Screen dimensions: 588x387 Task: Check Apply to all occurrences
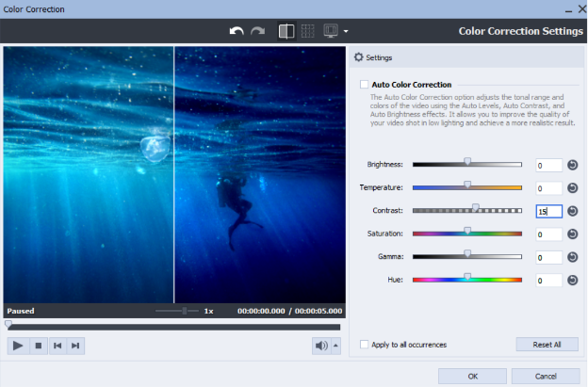tap(365, 345)
